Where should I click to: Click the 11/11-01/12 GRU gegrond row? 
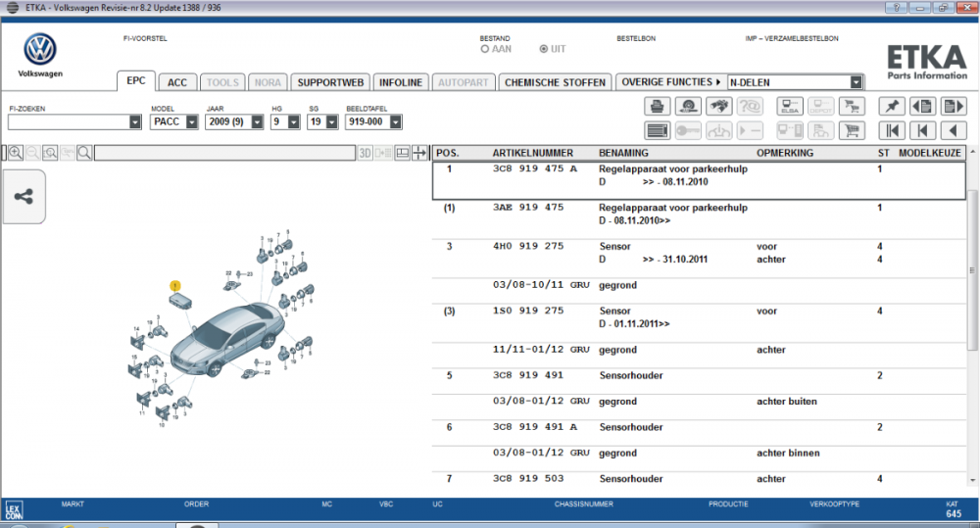click(699, 356)
